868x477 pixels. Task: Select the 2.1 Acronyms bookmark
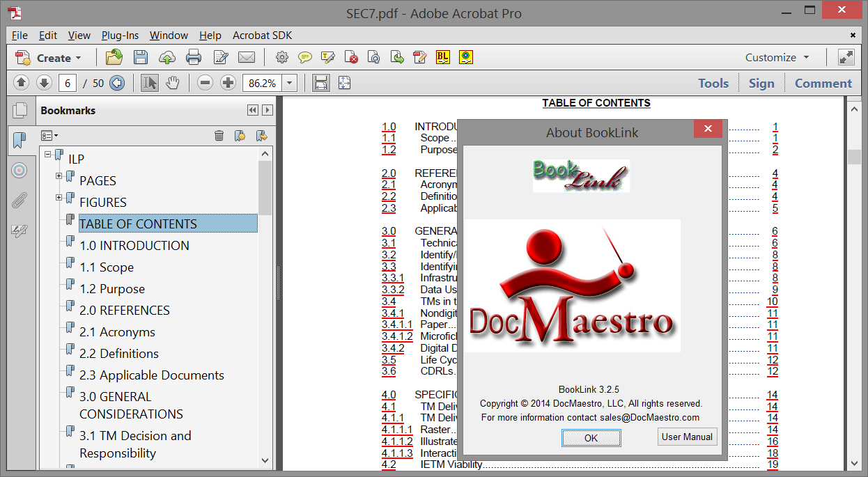(x=117, y=332)
